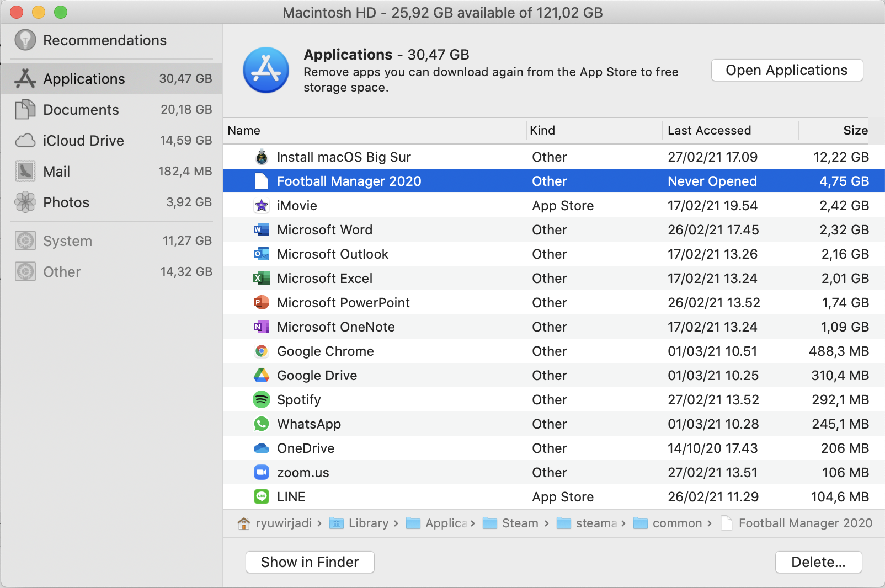Click the Show in Finder button

[x=310, y=562]
